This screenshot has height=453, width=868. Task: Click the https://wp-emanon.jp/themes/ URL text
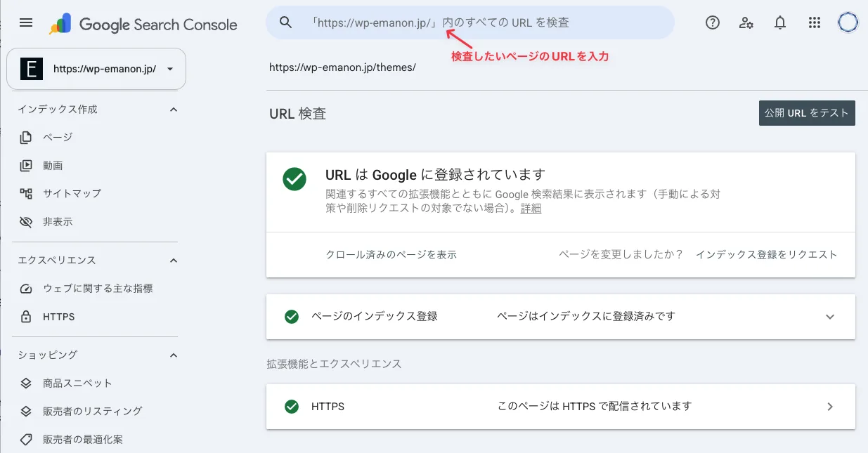342,67
